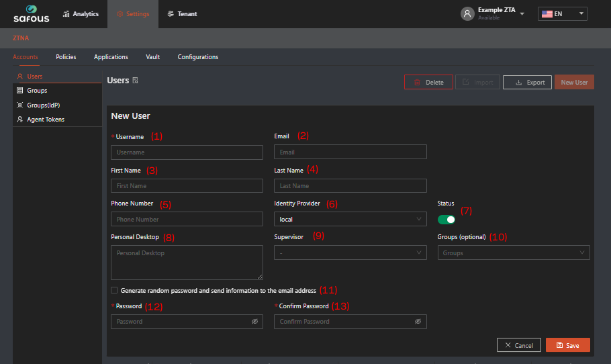Toggle the Status switch off
This screenshot has width=611, height=364.
[446, 220]
